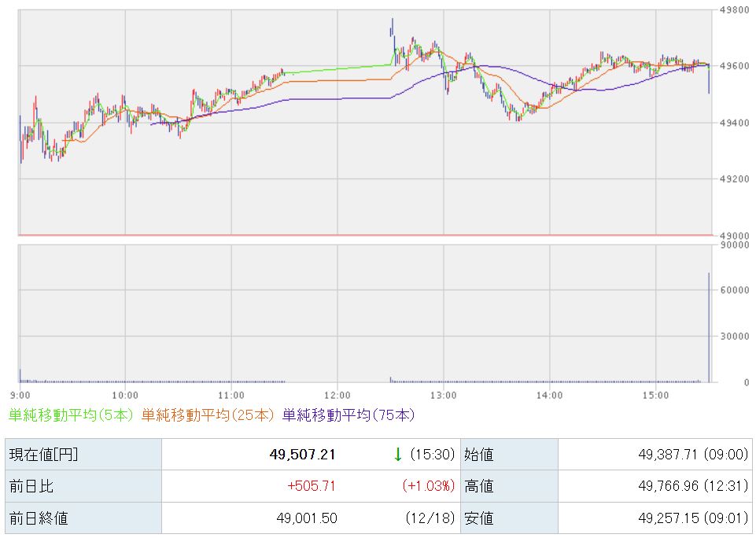Click the 12:00 time axis label

(337, 395)
